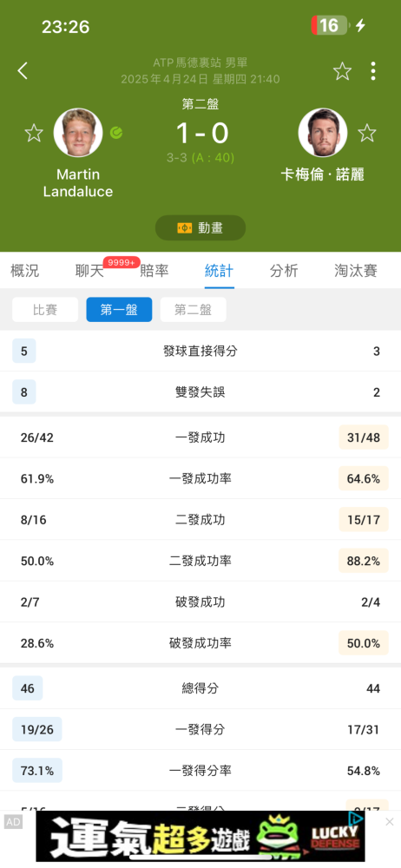Toggle favorite star for Martin Landaluce
401x868 pixels.
[x=34, y=133]
